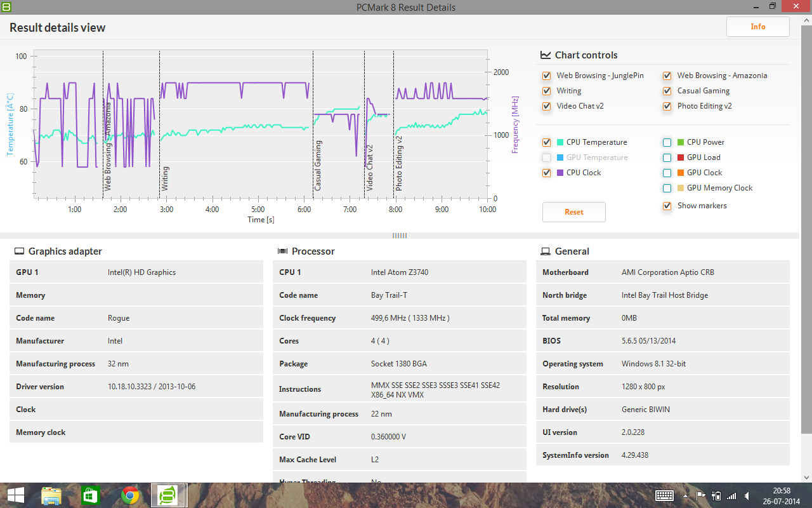This screenshot has width=812, height=508.
Task: Click the vertical scrollbar down arrow
Action: pyautogui.click(x=807, y=477)
